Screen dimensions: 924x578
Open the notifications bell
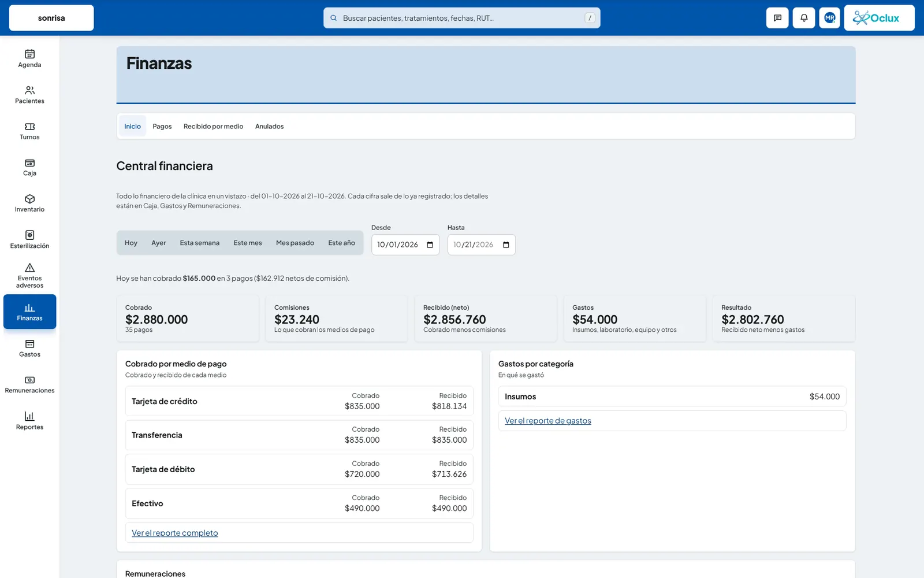pyautogui.click(x=804, y=18)
